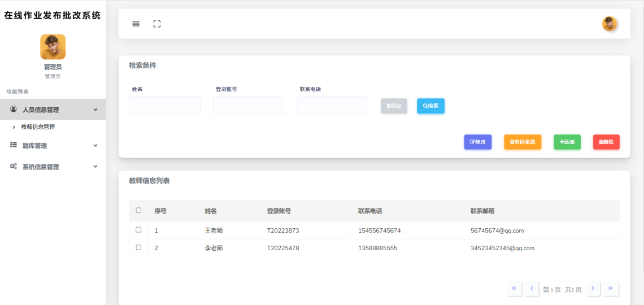Screen dimensions: 644x305
Task: Expand the 系统信息管理 menu chevron
Action: [x=95, y=167]
